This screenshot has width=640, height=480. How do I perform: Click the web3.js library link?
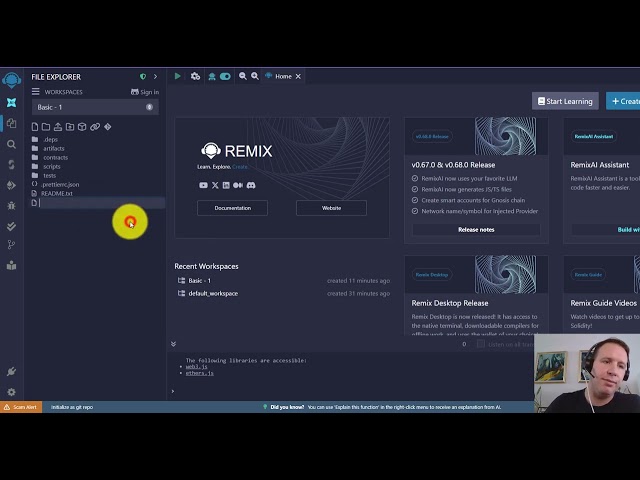click(196, 367)
